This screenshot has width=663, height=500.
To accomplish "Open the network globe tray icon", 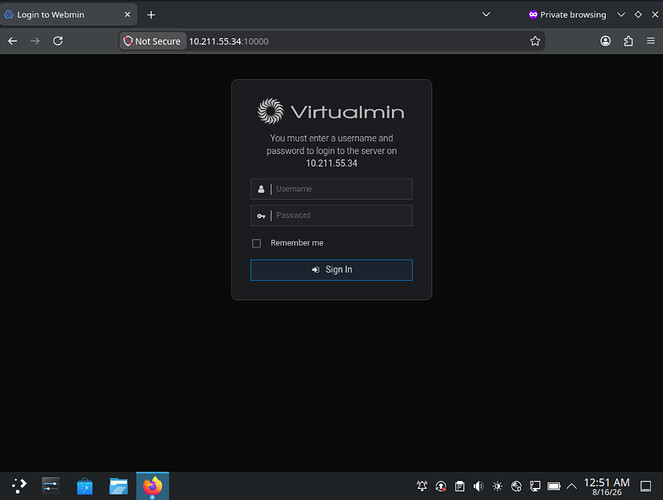I will [516, 486].
